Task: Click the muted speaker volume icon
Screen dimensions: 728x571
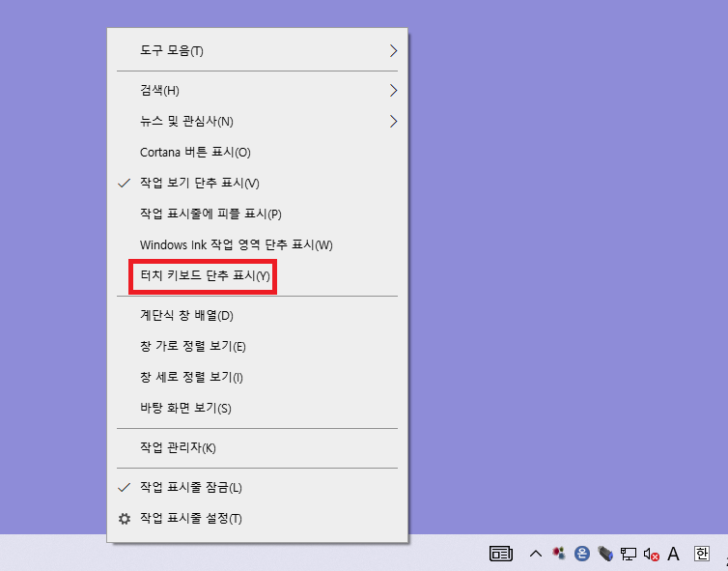Action: [x=652, y=555]
